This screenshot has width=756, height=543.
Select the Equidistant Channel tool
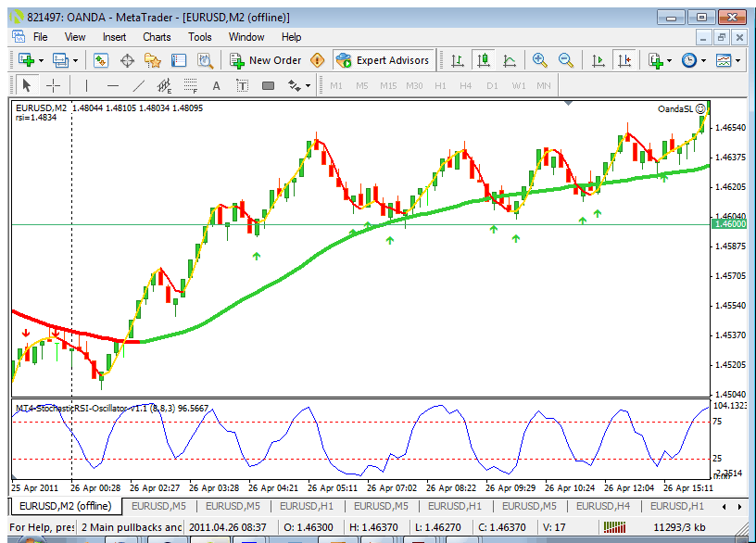164,86
